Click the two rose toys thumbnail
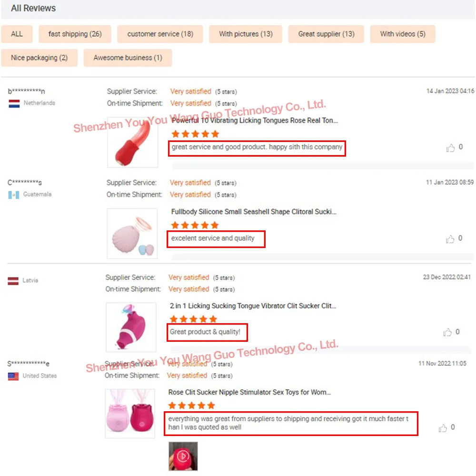Screen dimensions: 476x476 [130, 414]
